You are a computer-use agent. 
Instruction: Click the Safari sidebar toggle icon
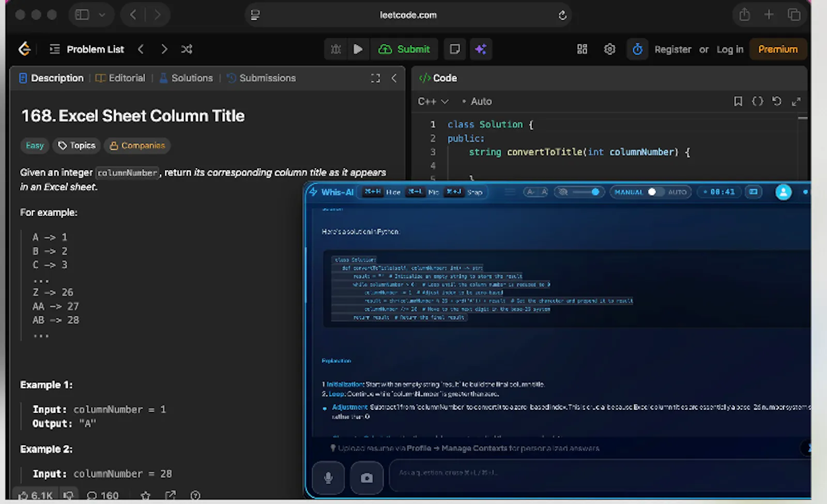point(82,15)
